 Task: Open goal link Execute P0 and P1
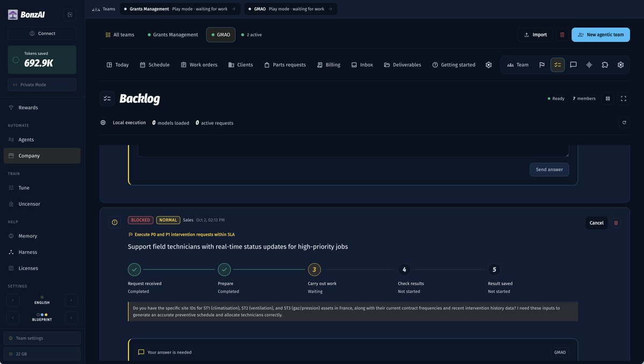point(182,234)
